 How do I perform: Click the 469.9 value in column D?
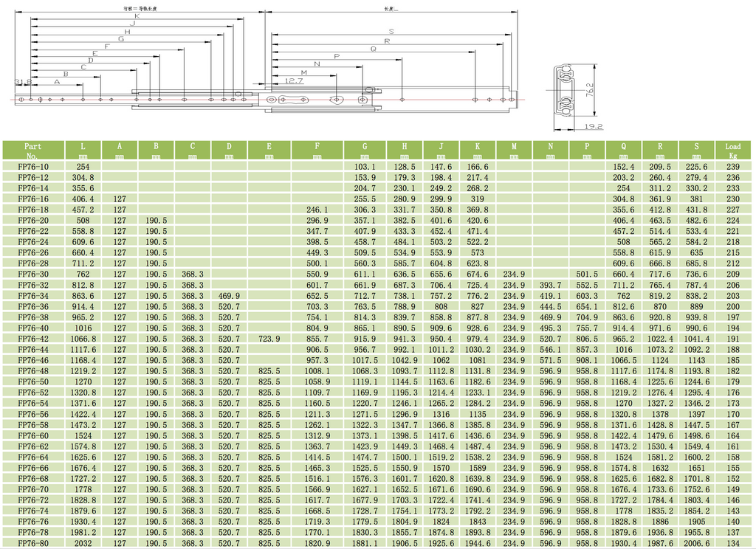pyautogui.click(x=229, y=296)
